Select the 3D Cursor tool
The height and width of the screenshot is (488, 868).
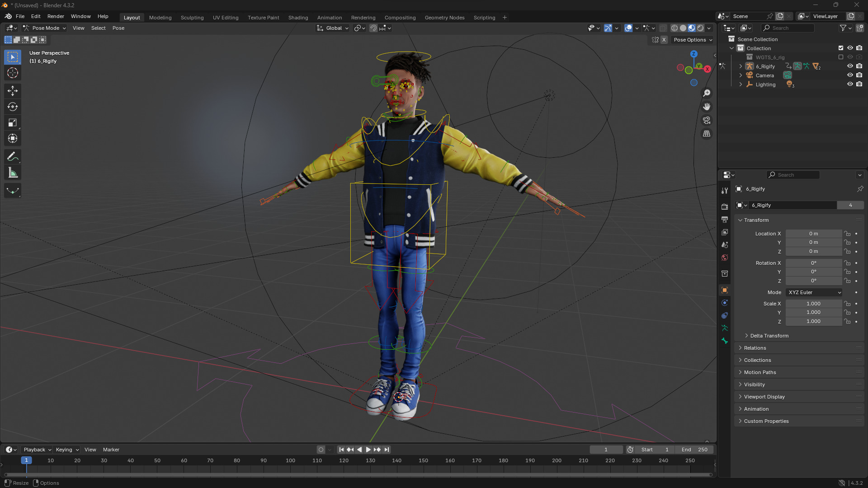(x=13, y=73)
